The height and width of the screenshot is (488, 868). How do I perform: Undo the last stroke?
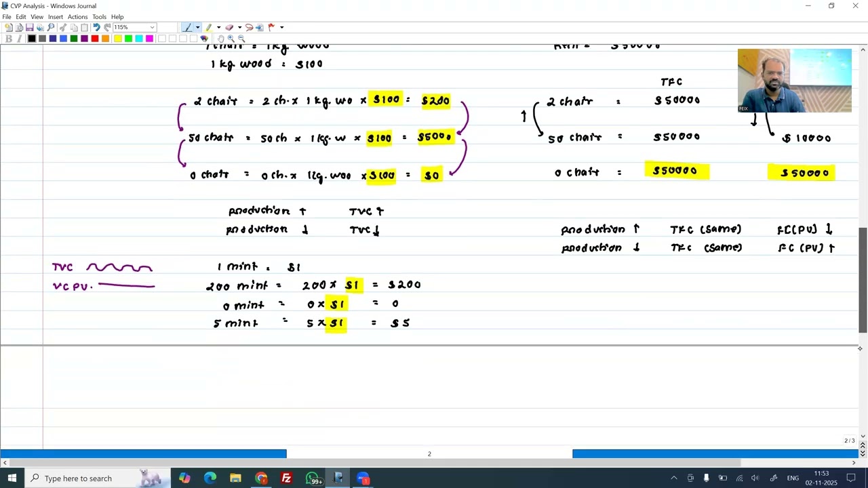[96, 27]
